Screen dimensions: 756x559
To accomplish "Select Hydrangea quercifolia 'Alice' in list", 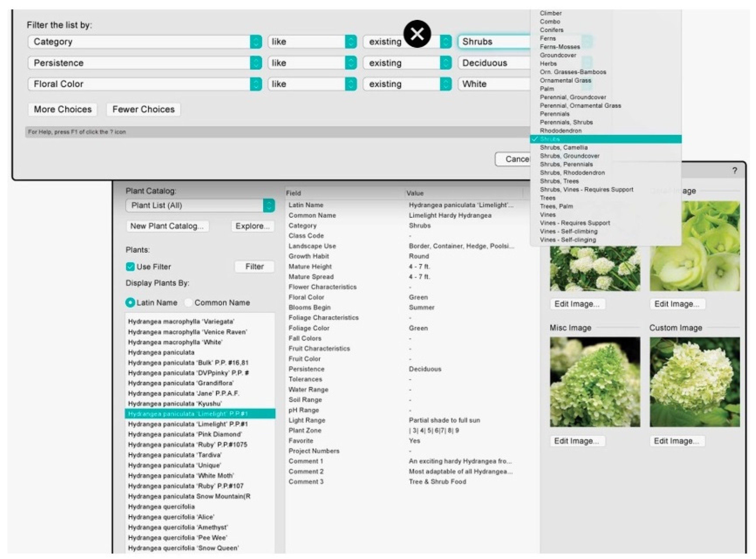I will [171, 517].
